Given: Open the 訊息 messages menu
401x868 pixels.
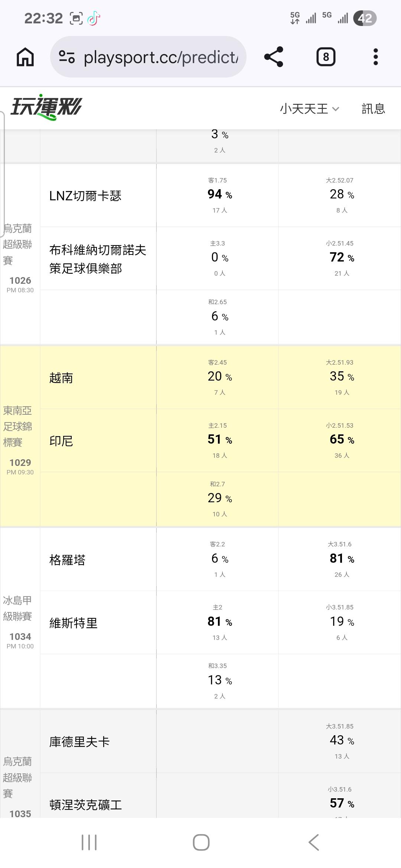Looking at the screenshot, I should point(373,109).
